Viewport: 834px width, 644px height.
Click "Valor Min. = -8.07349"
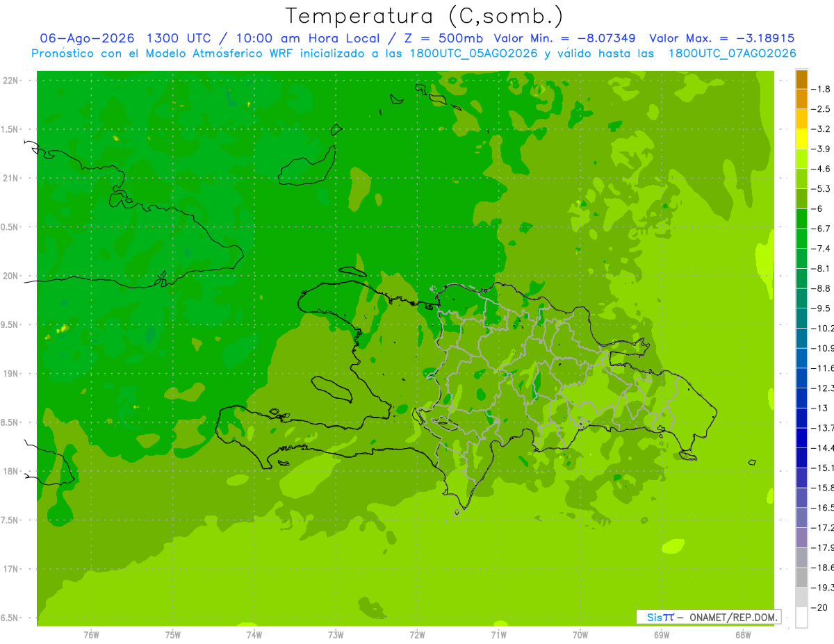[564, 38]
